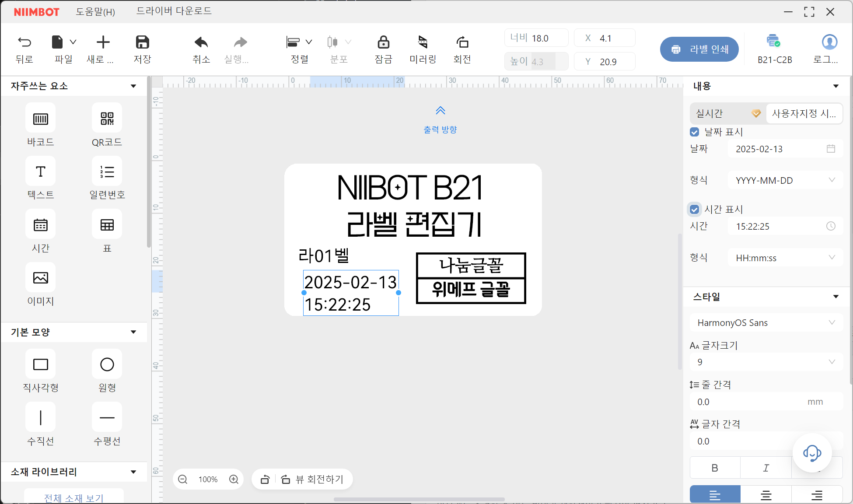853x504 pixels.
Task: Open the HarmonyOS Sans font dropdown
Action: pos(766,323)
